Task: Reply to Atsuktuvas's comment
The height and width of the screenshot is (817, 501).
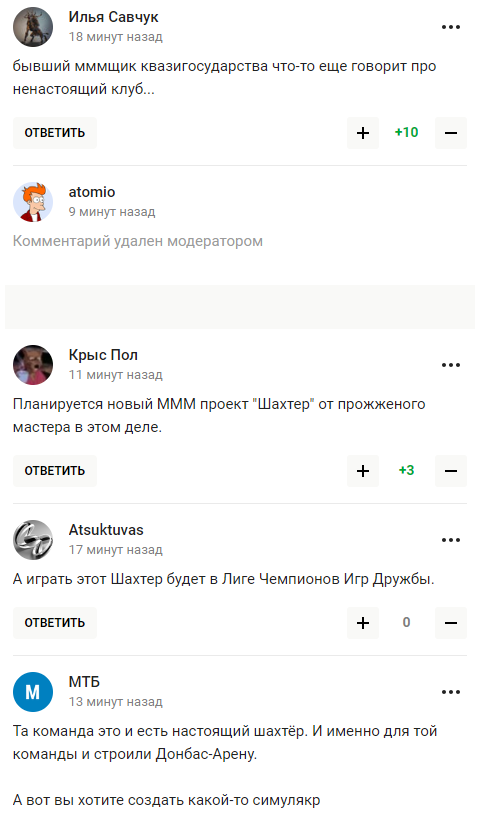Action: pyautogui.click(x=55, y=623)
